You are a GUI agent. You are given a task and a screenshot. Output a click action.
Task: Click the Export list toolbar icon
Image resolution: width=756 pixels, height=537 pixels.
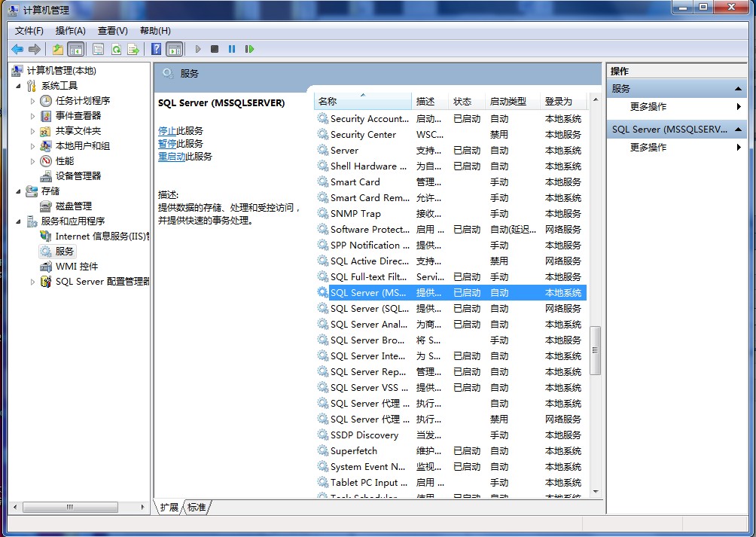(133, 49)
